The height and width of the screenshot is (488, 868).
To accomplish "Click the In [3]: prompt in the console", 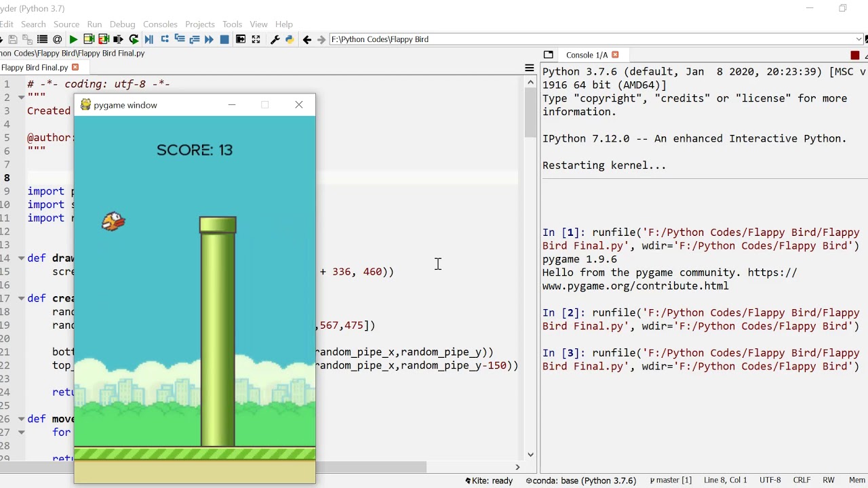I will tap(564, 353).
